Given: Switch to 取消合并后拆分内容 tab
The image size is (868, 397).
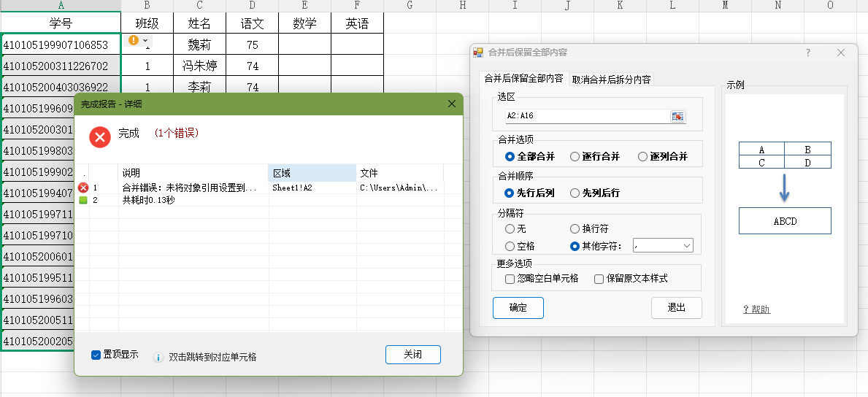Looking at the screenshot, I should coord(611,80).
